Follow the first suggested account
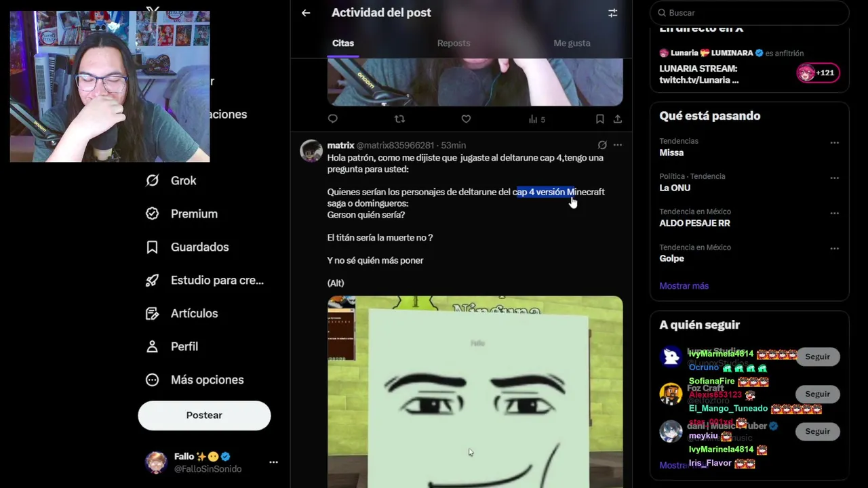This screenshot has height=488, width=868. [817, 357]
